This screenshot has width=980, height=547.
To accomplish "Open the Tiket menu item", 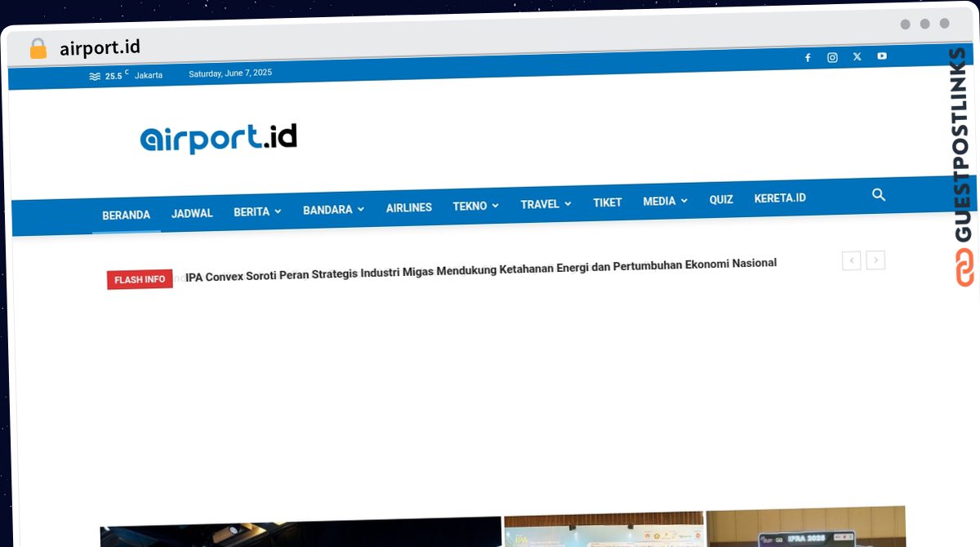I will point(608,202).
